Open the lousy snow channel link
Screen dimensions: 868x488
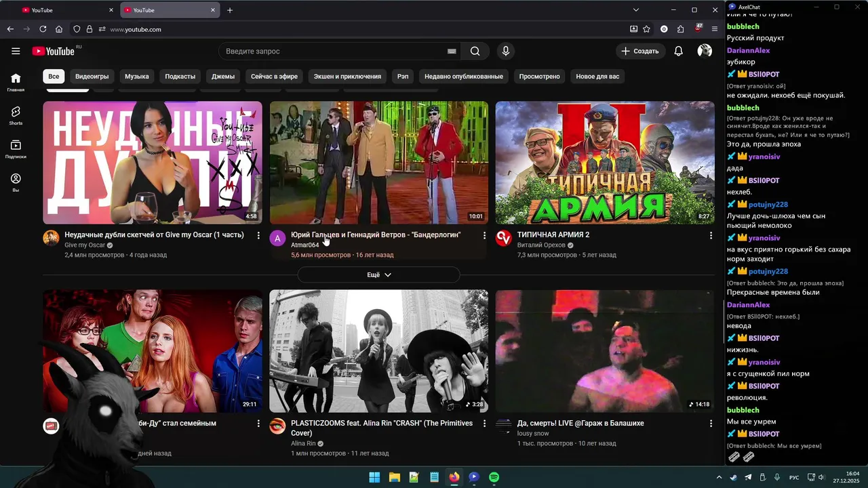[x=533, y=433]
